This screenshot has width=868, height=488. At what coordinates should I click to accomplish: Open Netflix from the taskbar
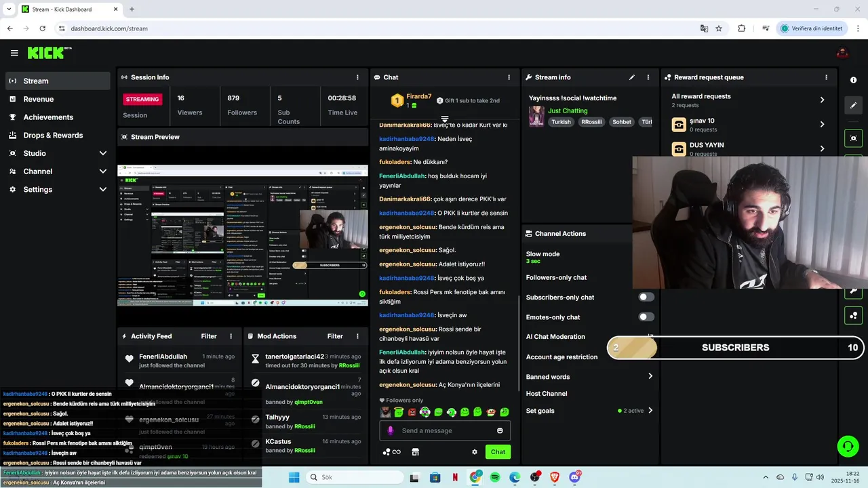[x=455, y=477]
